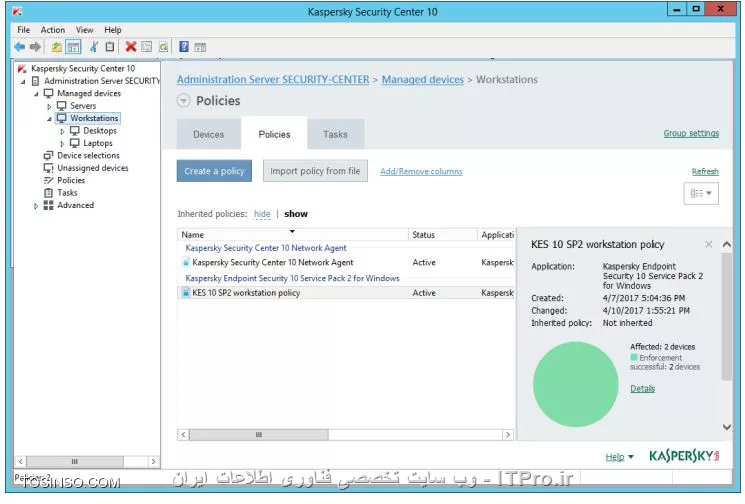Click the Managed devices breadcrumb link

pyautogui.click(x=423, y=79)
